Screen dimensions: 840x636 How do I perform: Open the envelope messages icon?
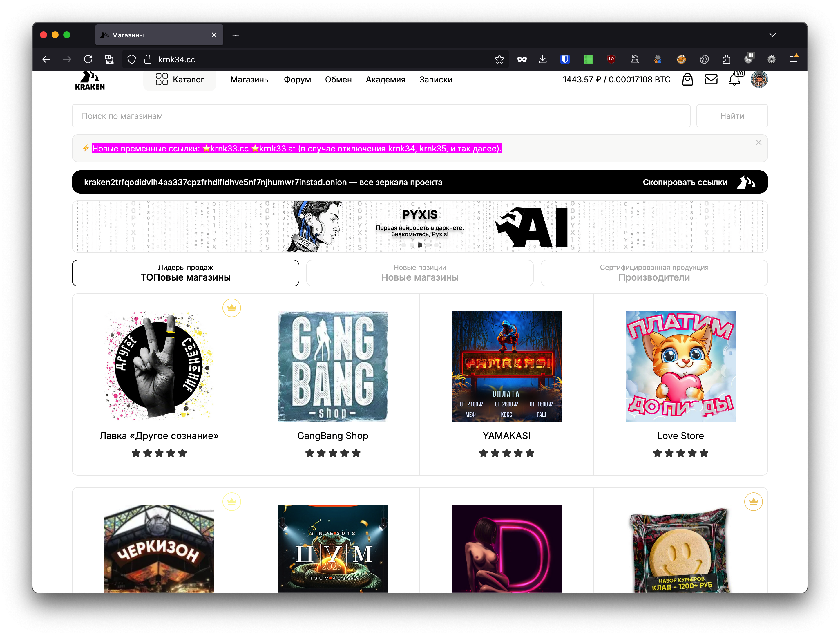711,79
